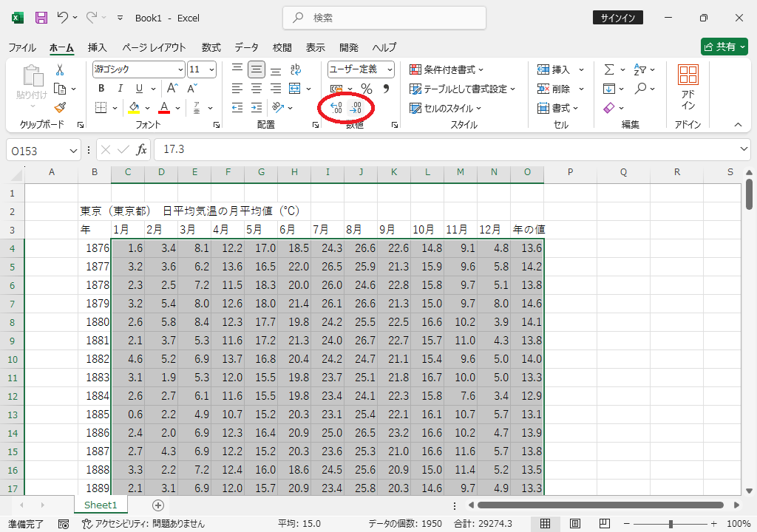Click top align icon
The width and height of the screenshot is (757, 532).
tap(237, 69)
